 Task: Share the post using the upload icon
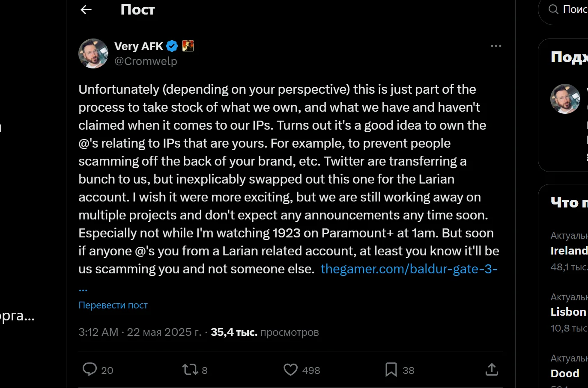point(492,370)
